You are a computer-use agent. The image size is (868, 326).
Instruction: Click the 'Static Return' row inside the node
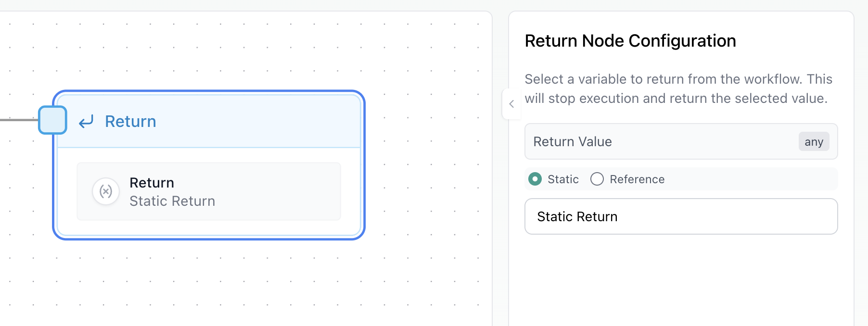(208, 191)
